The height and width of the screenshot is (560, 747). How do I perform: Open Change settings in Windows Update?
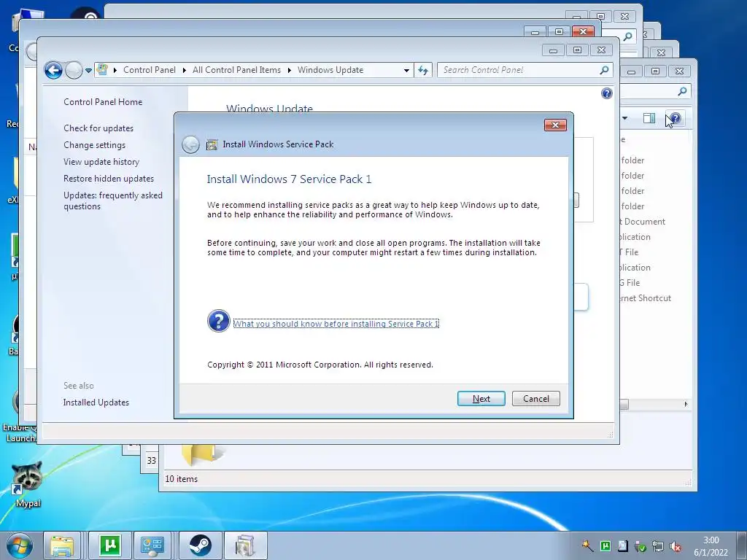(94, 145)
